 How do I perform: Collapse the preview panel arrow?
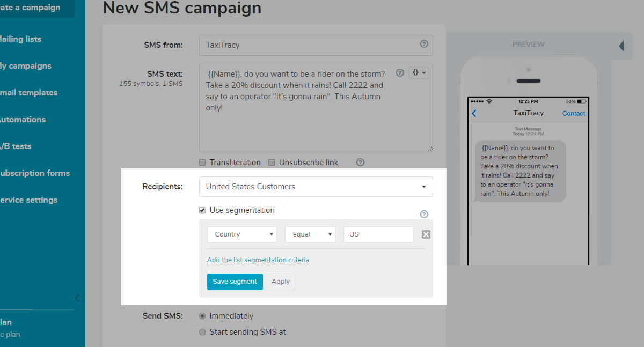[x=621, y=45]
